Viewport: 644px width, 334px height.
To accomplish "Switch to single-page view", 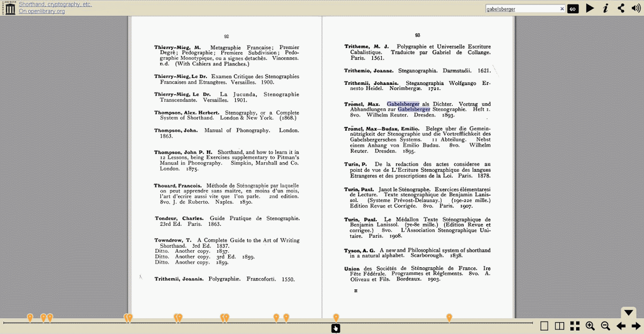I will [545, 326].
